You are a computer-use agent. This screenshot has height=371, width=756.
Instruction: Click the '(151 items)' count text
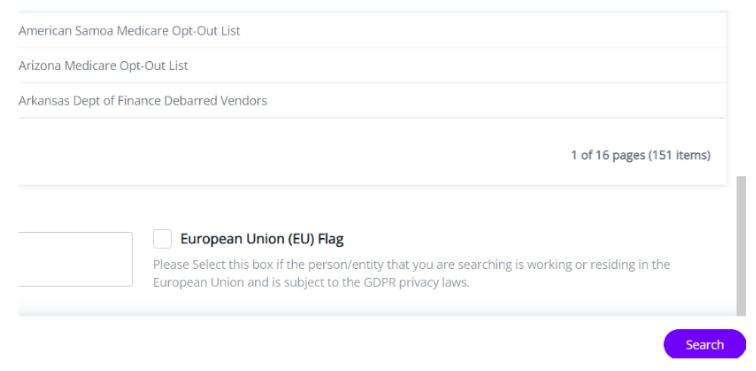pyautogui.click(x=679, y=155)
